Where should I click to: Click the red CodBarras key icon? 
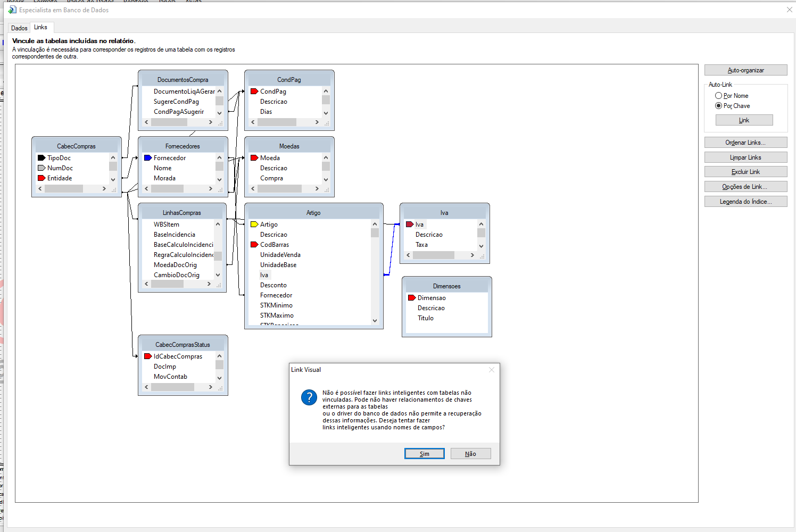254,245
